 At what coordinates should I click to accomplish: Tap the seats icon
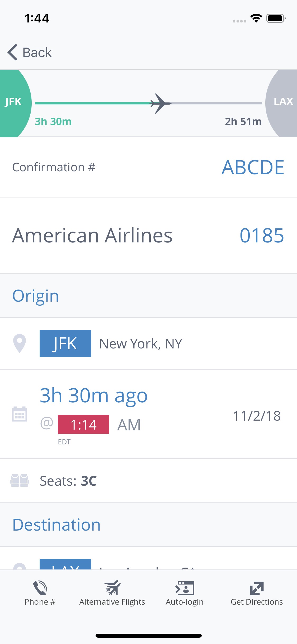(x=20, y=480)
